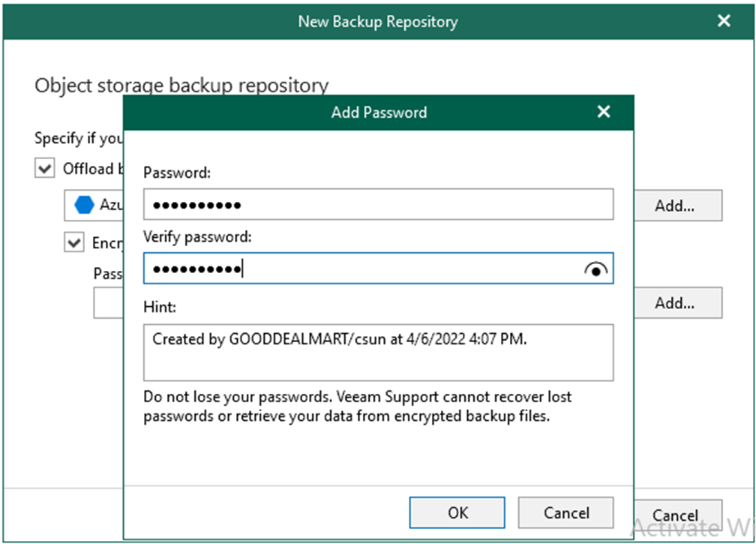Image resolution: width=756 pixels, height=544 pixels.
Task: Click the blue Azure hexagon icon
Action: (84, 205)
